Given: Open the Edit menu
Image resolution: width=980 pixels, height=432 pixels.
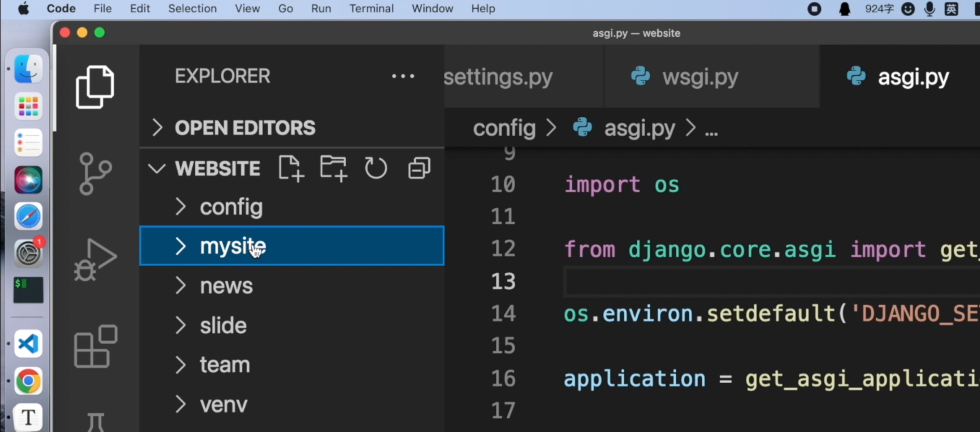Looking at the screenshot, I should pos(140,8).
